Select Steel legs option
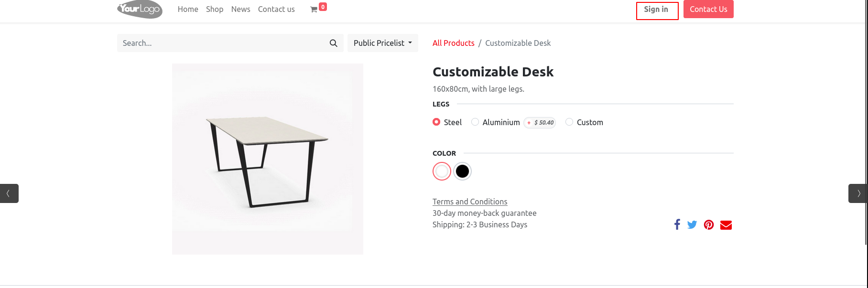Screen dimensions: 868x288 (436, 122)
